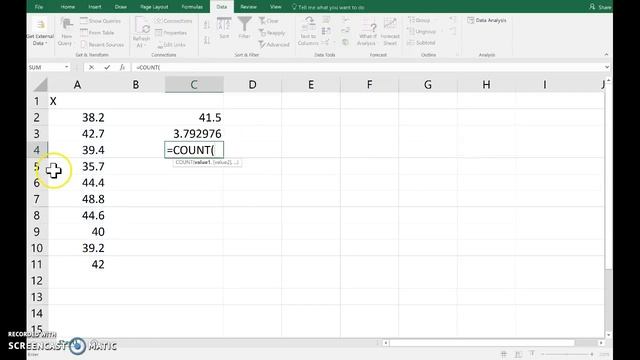Open the Name Box dropdown

point(67,67)
